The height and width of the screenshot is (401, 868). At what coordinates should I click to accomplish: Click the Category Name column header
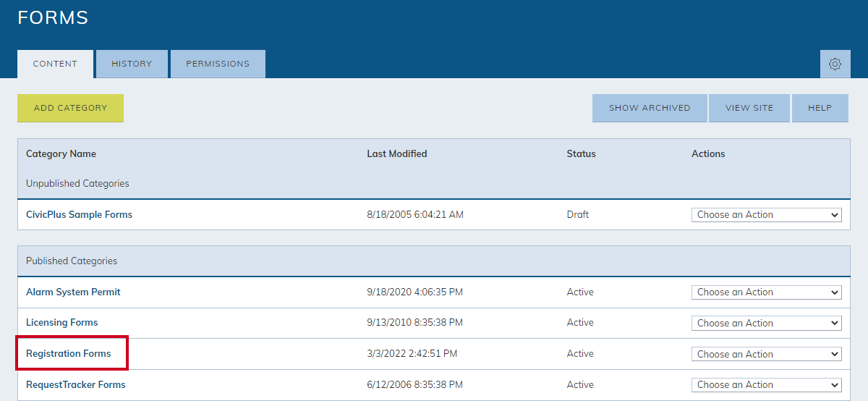point(61,153)
